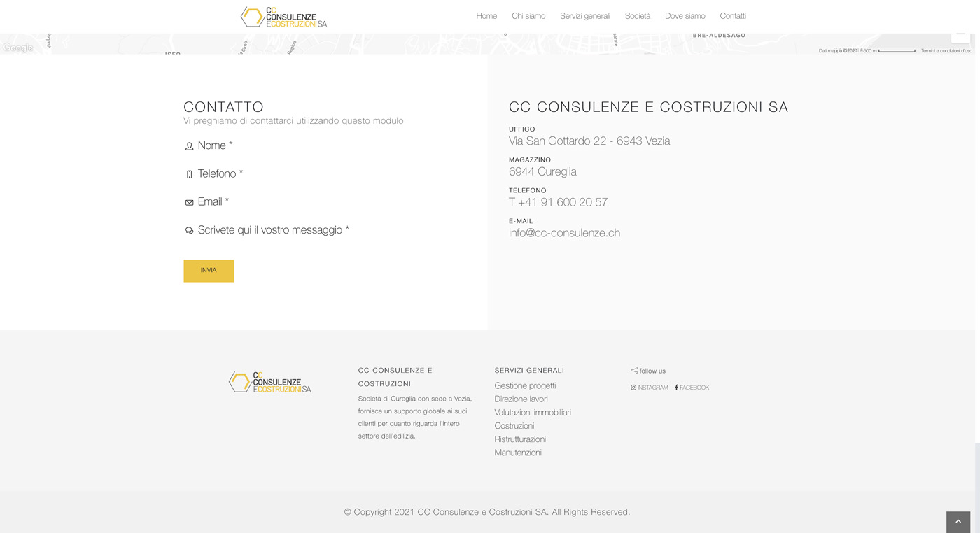
Task: Click the CC Consulenze header logo
Action: click(x=283, y=17)
